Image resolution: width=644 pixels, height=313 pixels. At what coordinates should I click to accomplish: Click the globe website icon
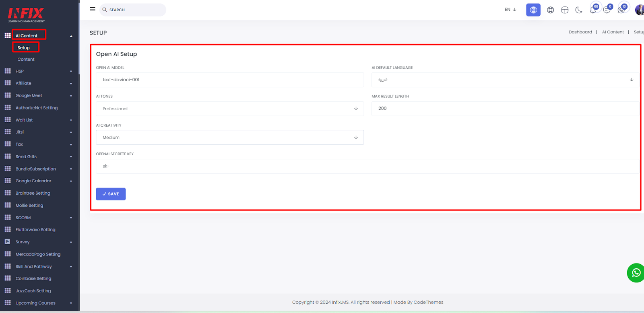click(551, 10)
